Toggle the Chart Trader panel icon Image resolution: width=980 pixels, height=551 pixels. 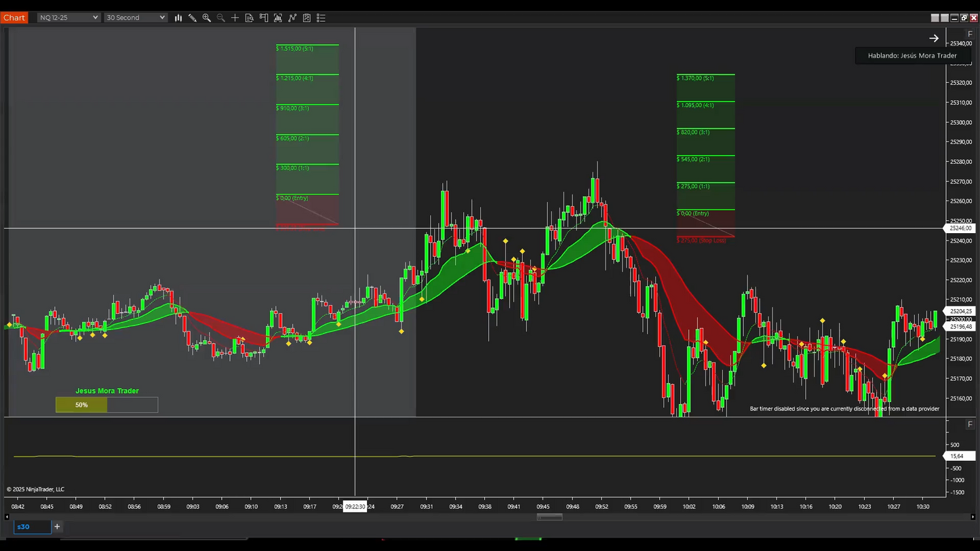click(x=264, y=18)
